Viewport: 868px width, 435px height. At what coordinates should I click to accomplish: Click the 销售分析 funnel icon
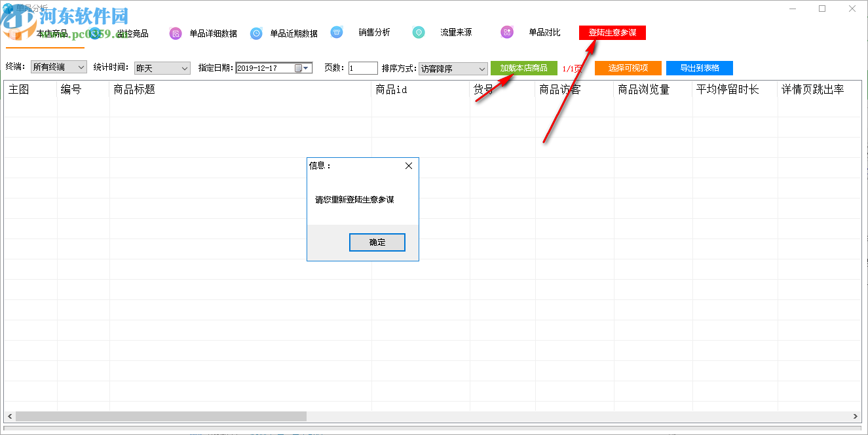coord(337,31)
